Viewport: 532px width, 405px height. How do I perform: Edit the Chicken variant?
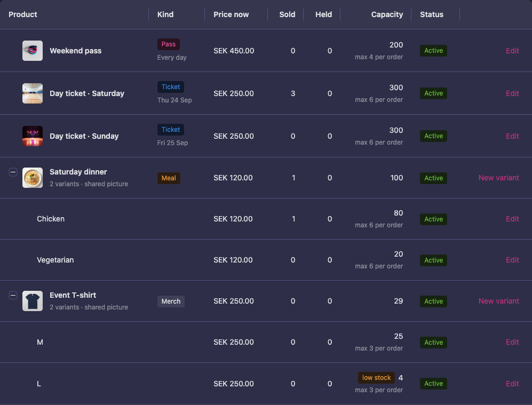[512, 219]
